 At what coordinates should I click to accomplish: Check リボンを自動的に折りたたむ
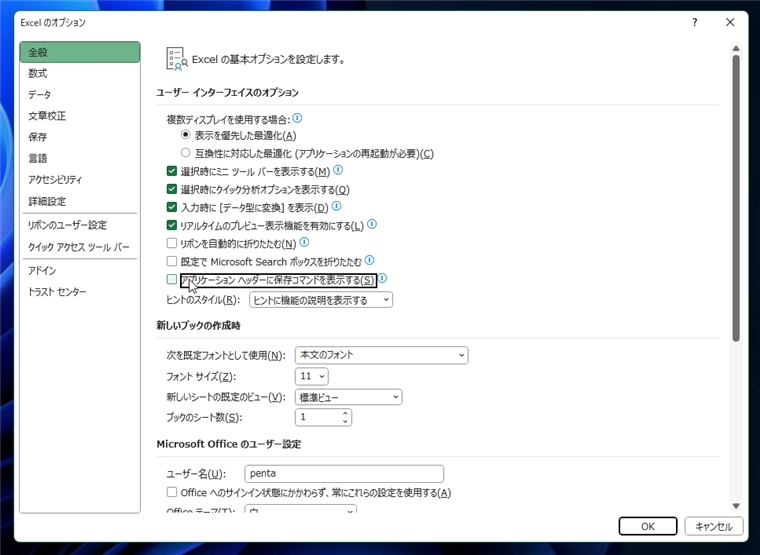(x=172, y=243)
